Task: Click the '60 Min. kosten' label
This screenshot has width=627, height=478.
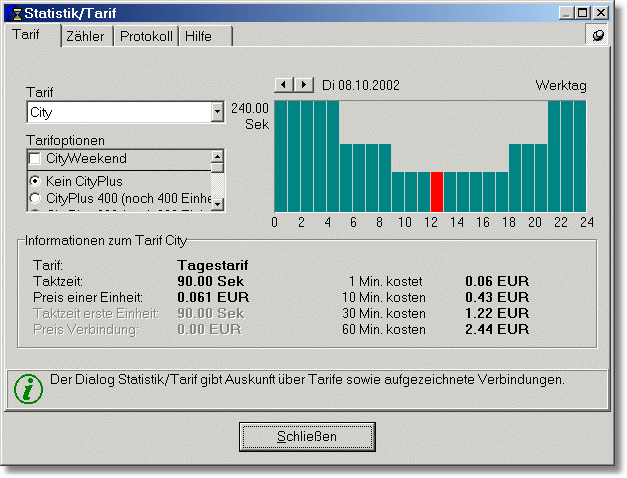Action: [x=384, y=329]
